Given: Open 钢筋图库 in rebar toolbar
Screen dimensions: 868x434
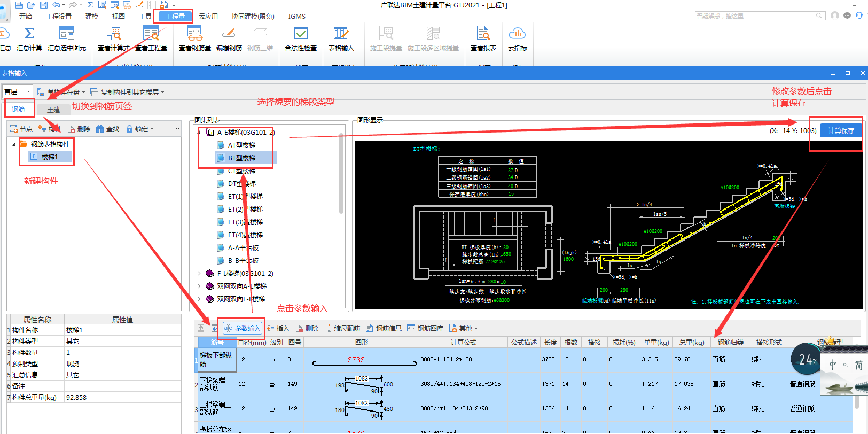Looking at the screenshot, I should (x=425, y=328).
